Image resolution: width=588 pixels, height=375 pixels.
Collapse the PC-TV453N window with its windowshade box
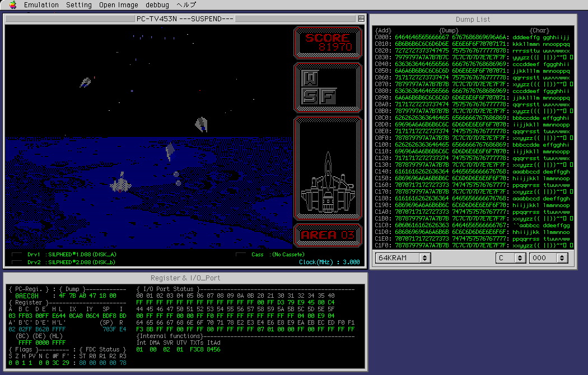point(361,18)
